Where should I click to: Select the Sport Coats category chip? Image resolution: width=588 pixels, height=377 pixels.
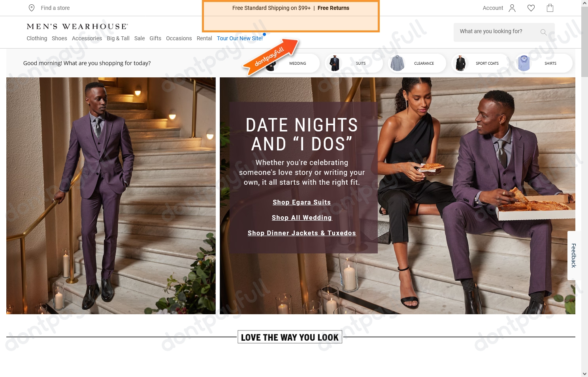[480, 63]
